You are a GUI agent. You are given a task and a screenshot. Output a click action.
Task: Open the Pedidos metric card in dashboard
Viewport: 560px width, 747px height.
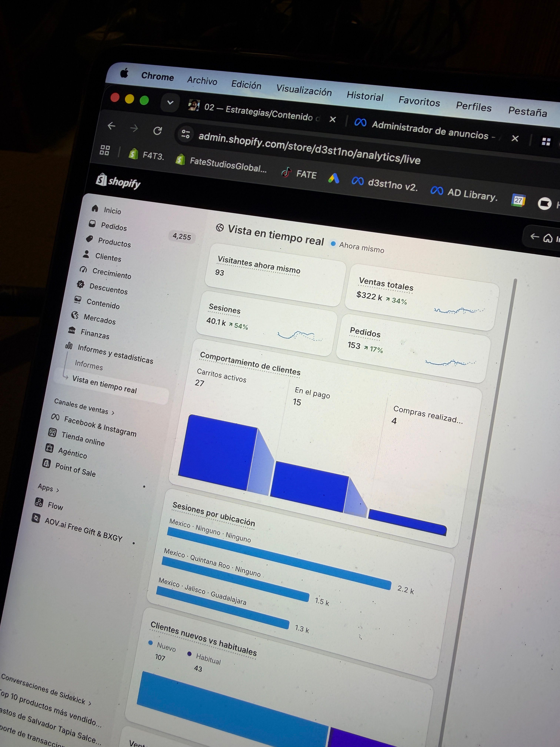[413, 348]
